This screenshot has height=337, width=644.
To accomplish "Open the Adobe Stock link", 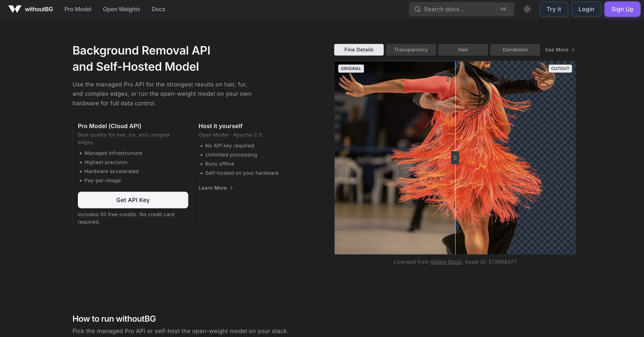I will tap(446, 262).
